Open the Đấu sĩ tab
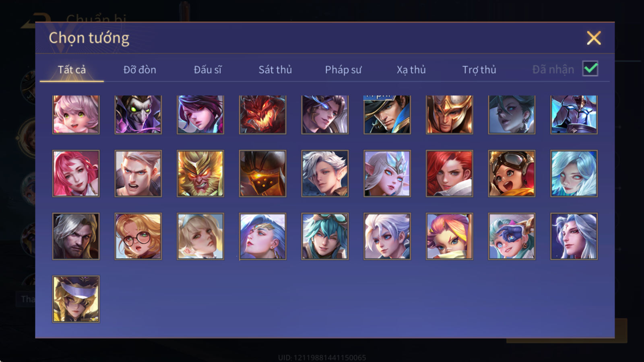The image size is (644, 362). pyautogui.click(x=207, y=70)
